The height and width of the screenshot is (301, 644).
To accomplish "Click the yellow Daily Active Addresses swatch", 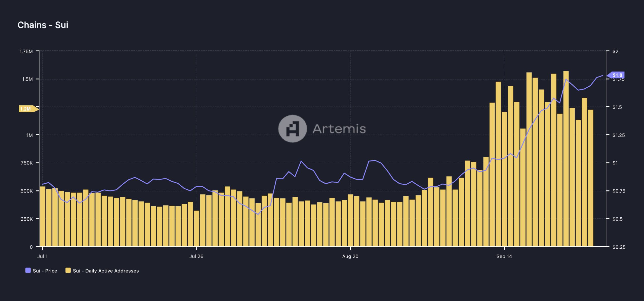I will [68, 271].
